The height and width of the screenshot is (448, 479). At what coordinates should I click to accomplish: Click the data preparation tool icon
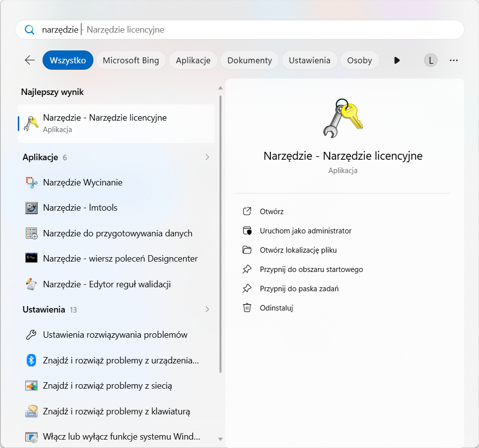[x=32, y=233]
